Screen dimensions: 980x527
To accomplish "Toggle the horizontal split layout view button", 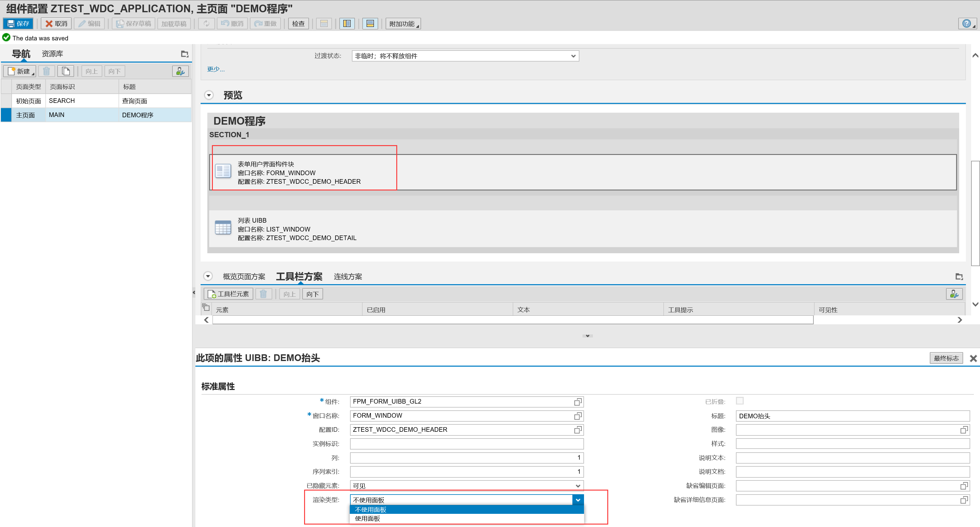I will pos(370,23).
